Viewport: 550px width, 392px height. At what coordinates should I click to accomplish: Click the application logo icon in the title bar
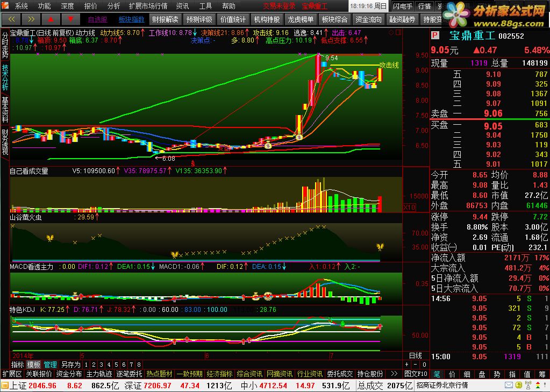click(x=4, y=5)
